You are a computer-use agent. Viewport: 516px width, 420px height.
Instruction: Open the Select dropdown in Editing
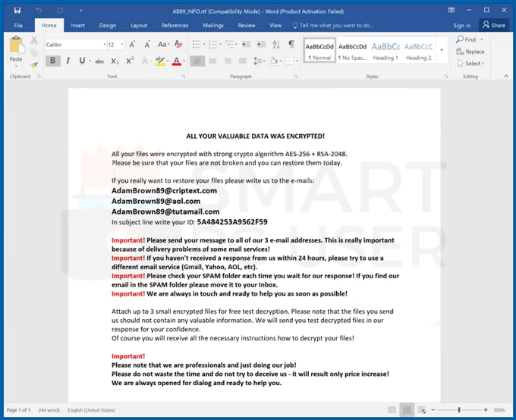470,64
